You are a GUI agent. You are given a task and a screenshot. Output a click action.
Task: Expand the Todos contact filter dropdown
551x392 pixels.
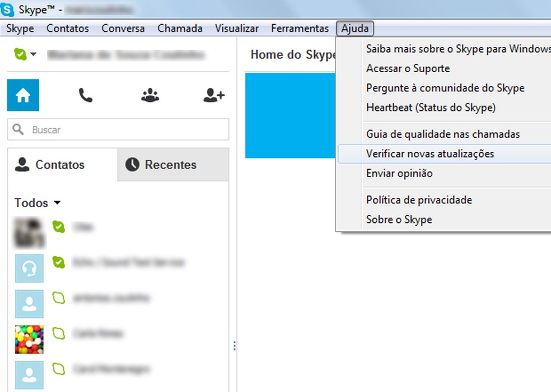click(x=38, y=203)
